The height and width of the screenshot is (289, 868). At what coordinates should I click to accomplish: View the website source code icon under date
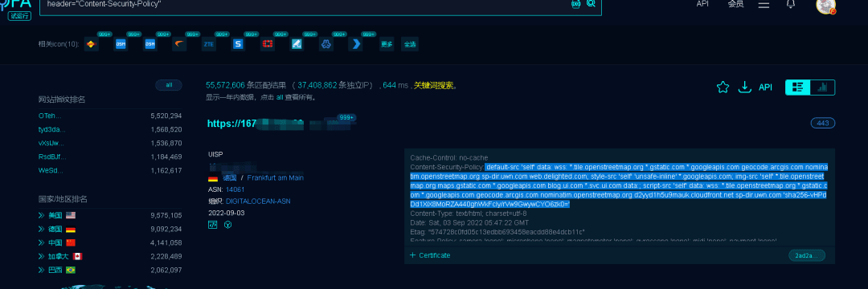(x=212, y=224)
